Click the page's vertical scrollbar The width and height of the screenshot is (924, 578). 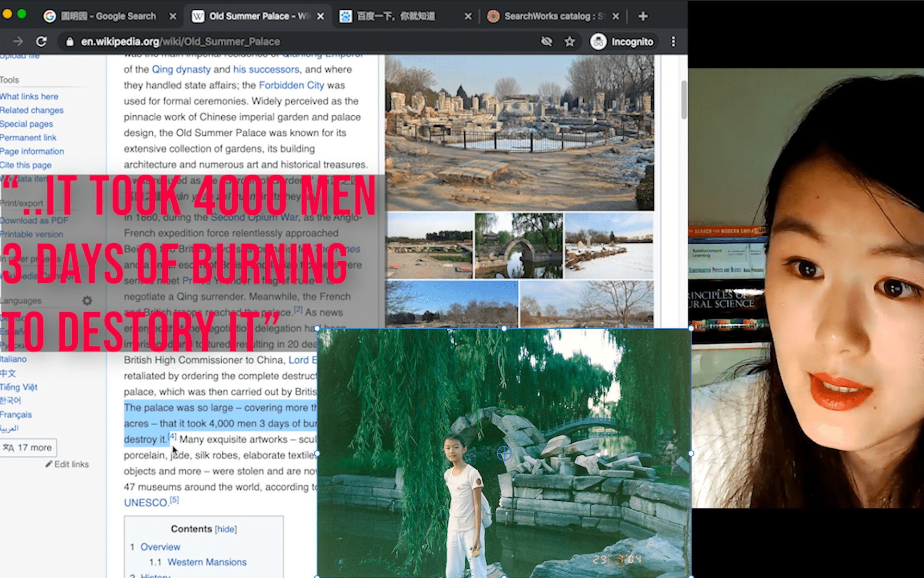coord(684,100)
